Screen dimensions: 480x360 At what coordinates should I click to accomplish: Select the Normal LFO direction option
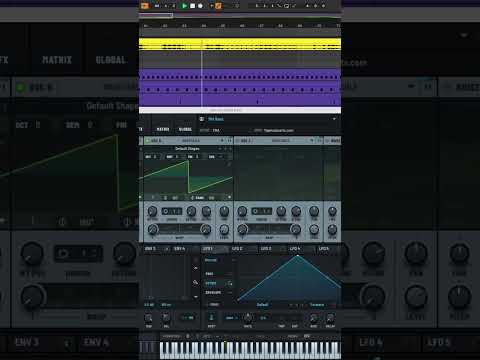(211, 260)
